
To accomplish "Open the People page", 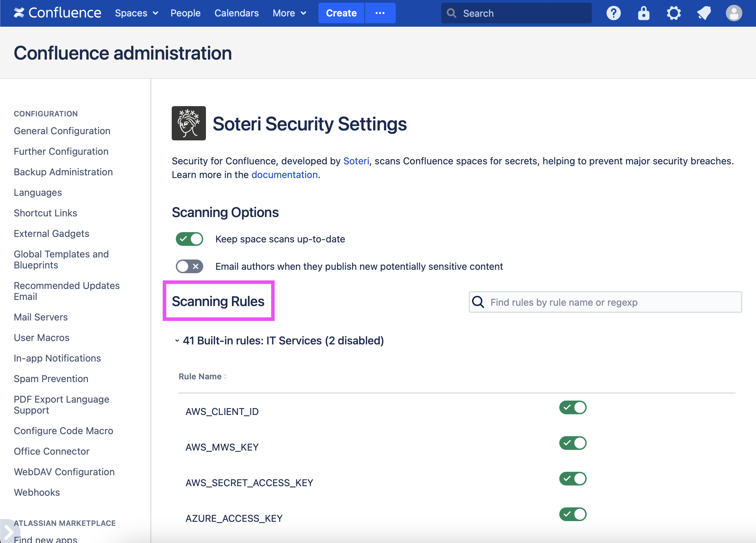I will tap(185, 13).
